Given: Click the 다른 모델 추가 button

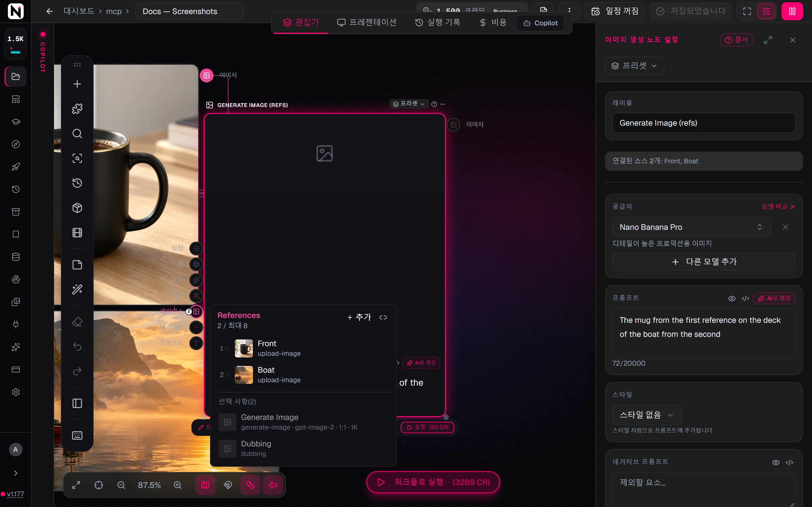Looking at the screenshot, I should point(704,262).
